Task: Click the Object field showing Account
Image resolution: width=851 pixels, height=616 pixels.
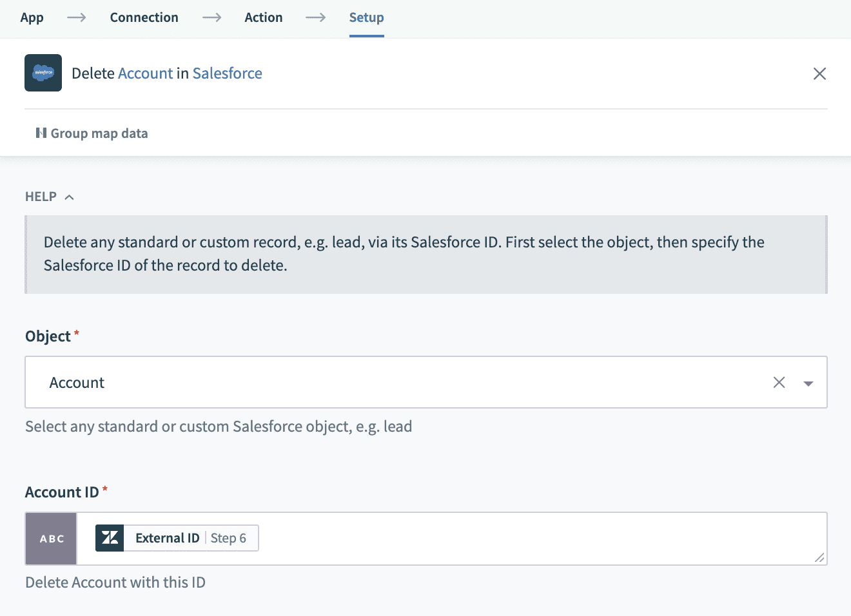Action: tap(387, 382)
